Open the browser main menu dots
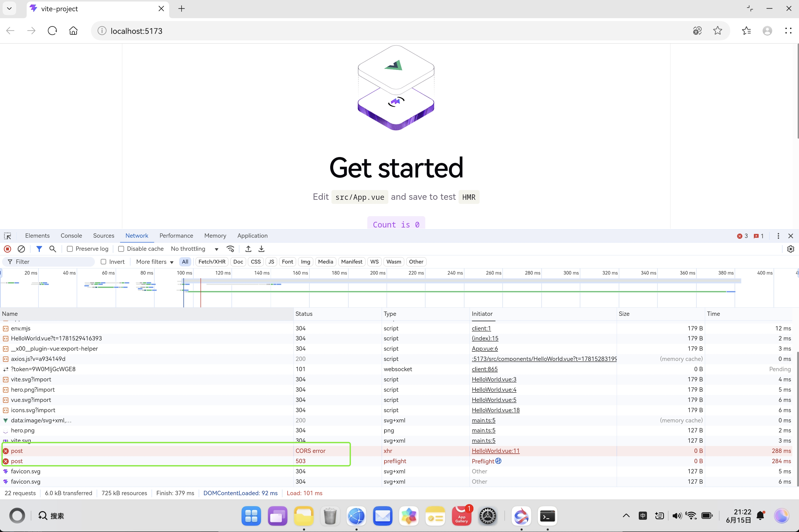 788,31
